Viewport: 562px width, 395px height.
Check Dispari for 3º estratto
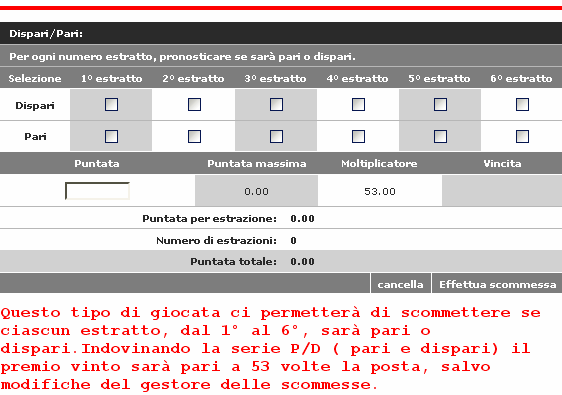pos(276,105)
